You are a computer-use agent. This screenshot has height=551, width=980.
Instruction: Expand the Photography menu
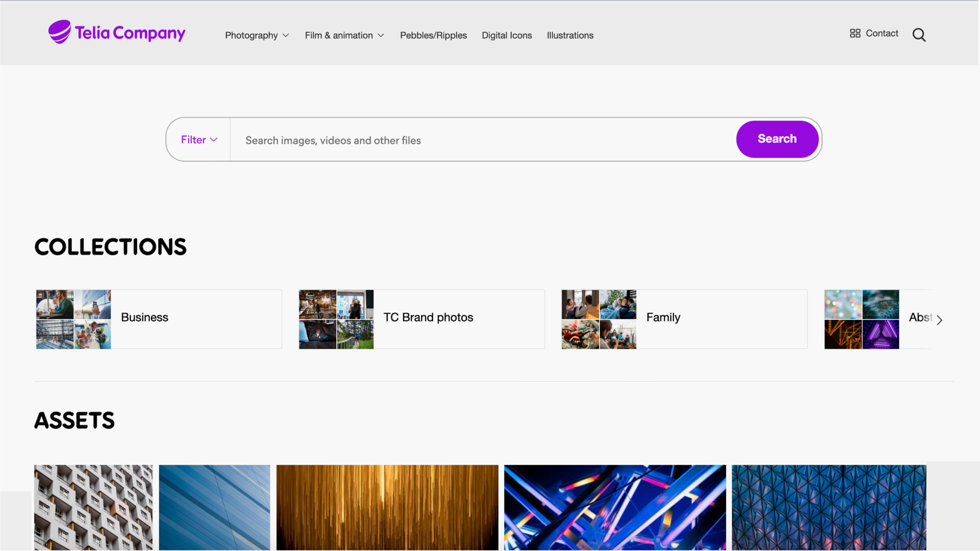tap(257, 35)
